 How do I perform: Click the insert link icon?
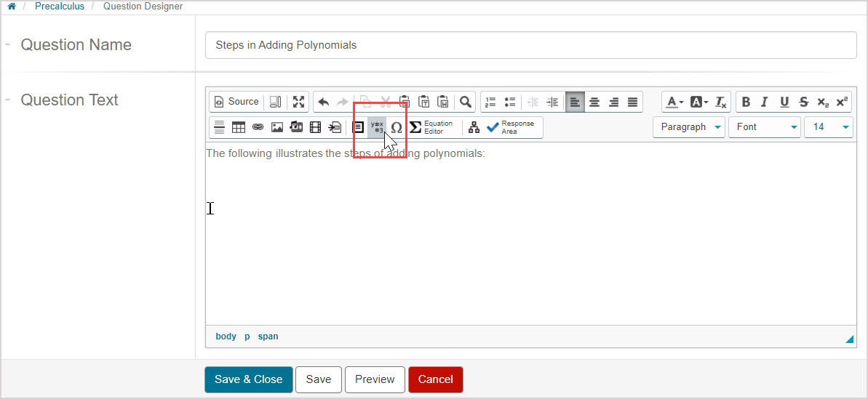[258, 127]
